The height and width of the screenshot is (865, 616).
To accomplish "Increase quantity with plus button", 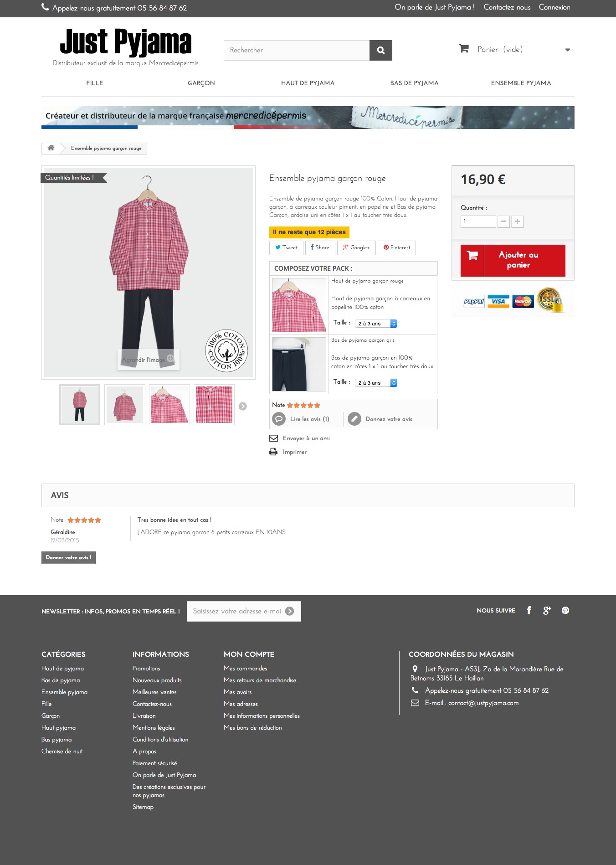I will point(517,221).
